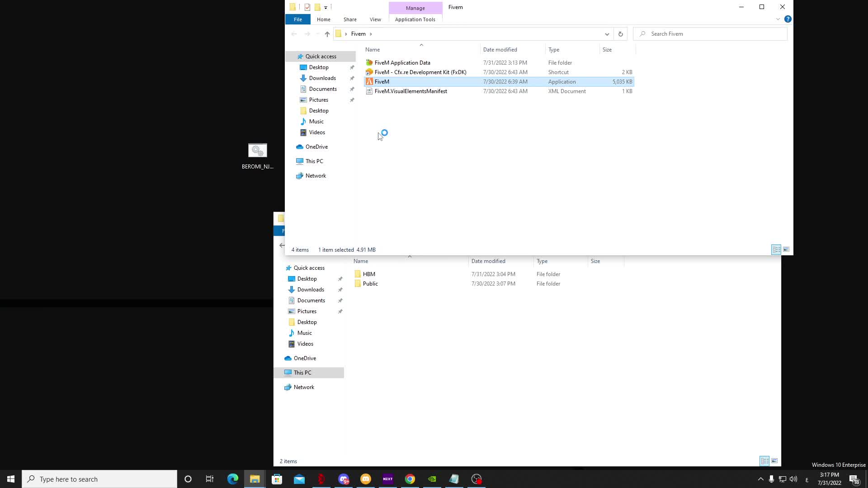Click the Refresh button in address bar
The width and height of the screenshot is (868, 488).
point(620,34)
